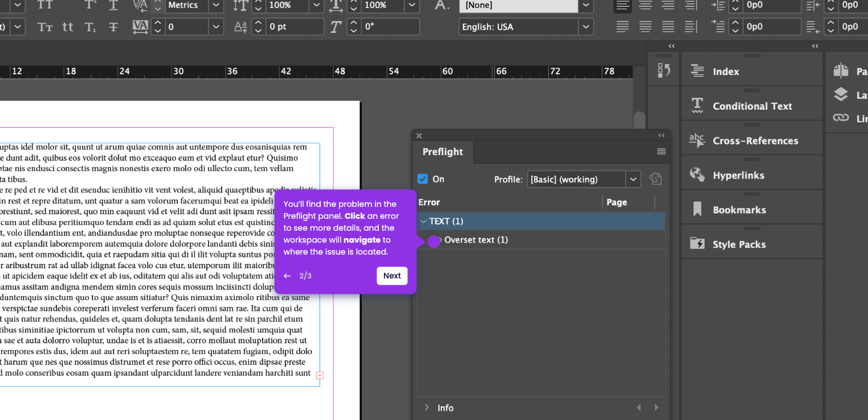Open the Preflight panel flyout menu
This screenshot has height=420, width=868.
click(x=661, y=152)
